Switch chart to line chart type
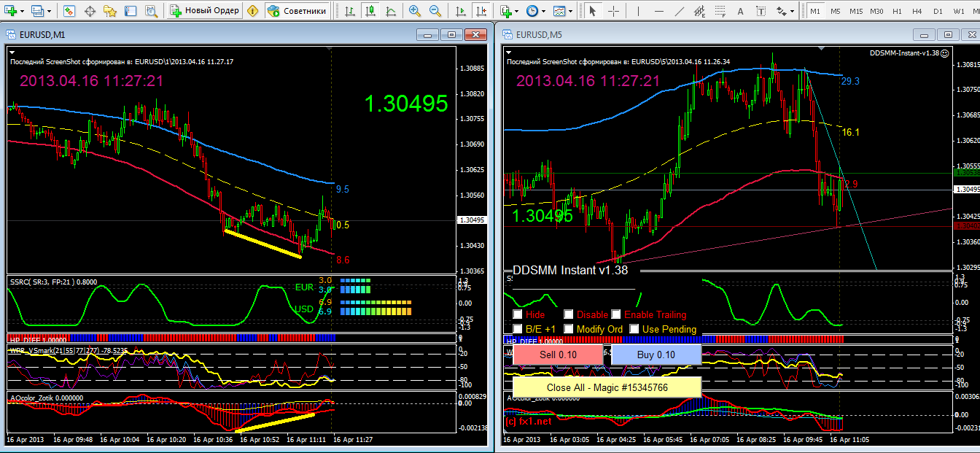This screenshot has height=453, width=980. coord(391,11)
